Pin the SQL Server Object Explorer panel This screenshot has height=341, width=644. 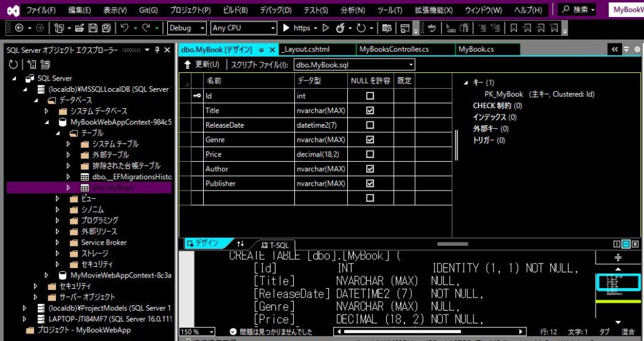pos(157,50)
